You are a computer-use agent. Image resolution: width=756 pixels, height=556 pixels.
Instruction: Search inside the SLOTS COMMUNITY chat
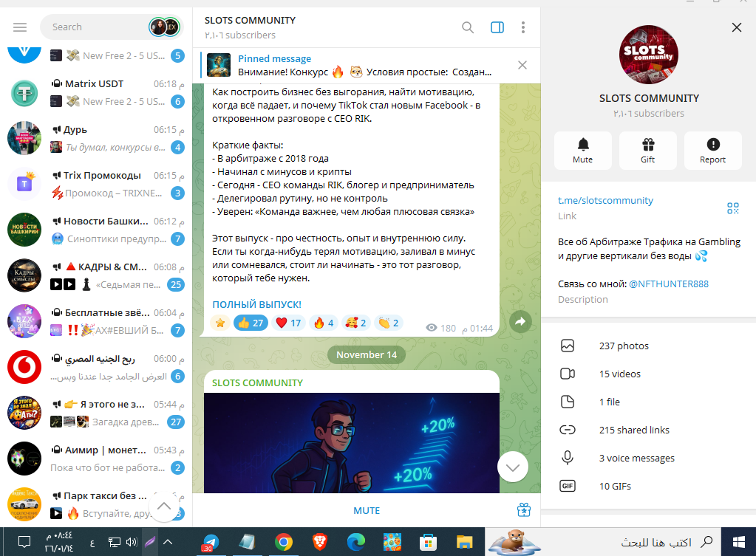point(467,27)
